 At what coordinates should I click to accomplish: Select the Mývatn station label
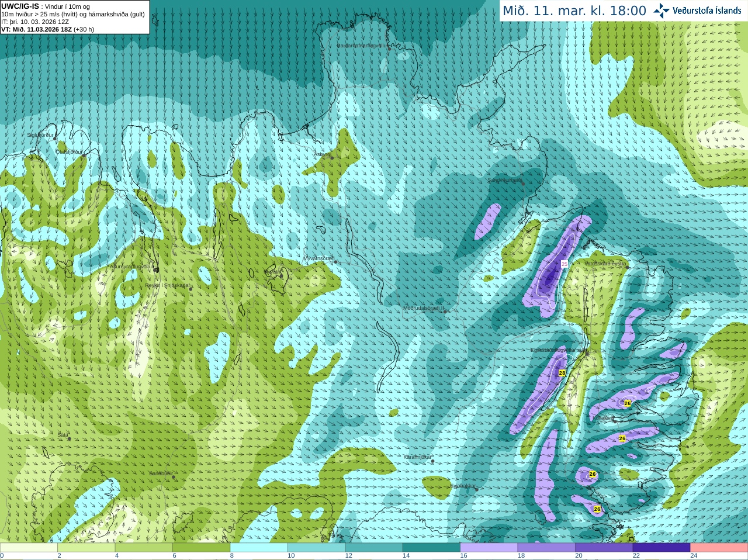(x=272, y=272)
